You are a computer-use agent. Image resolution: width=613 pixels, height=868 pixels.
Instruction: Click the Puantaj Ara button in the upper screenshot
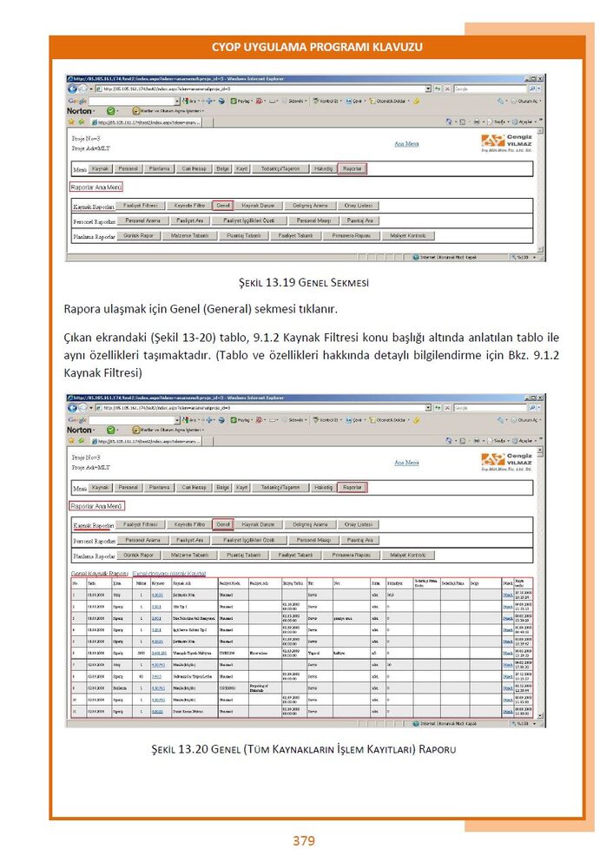[360, 220]
